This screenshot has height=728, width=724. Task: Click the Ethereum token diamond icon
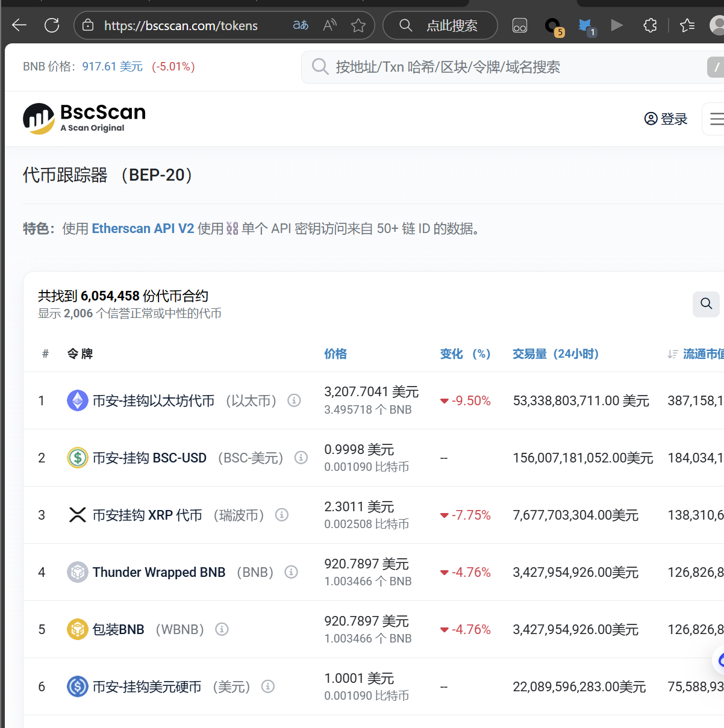point(78,400)
